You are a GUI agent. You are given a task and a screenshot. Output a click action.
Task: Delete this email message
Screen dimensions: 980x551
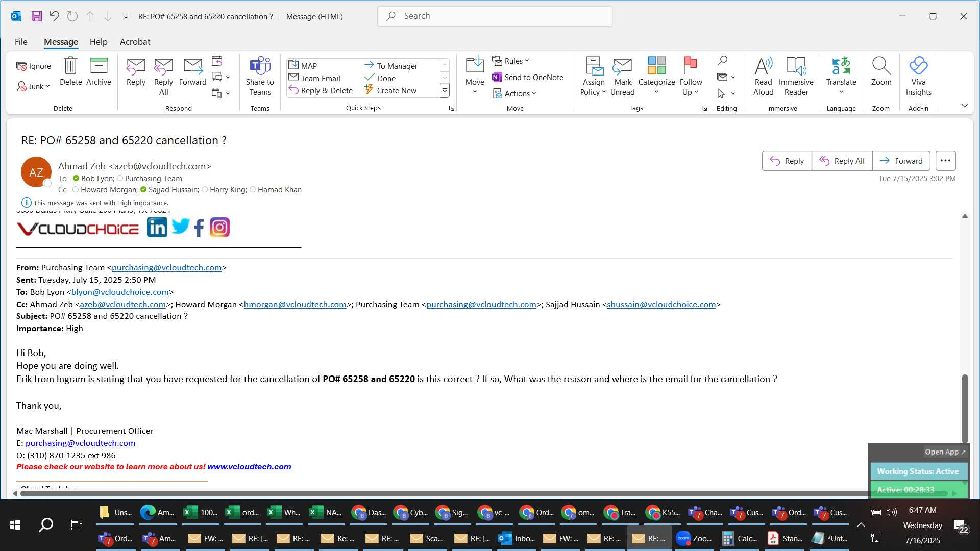coord(70,71)
